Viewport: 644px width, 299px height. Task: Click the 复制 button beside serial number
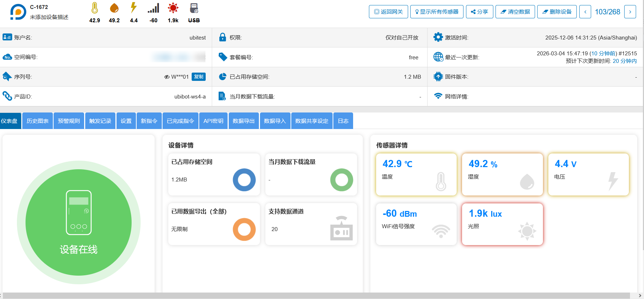click(198, 77)
